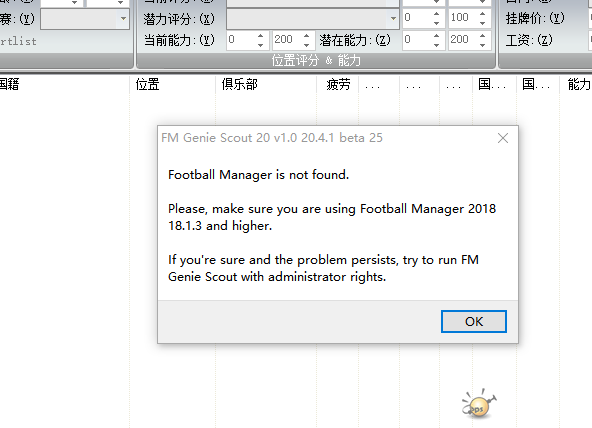Sort by the 位置 column header
Image resolution: width=592 pixels, height=428 pixels.
click(x=148, y=84)
